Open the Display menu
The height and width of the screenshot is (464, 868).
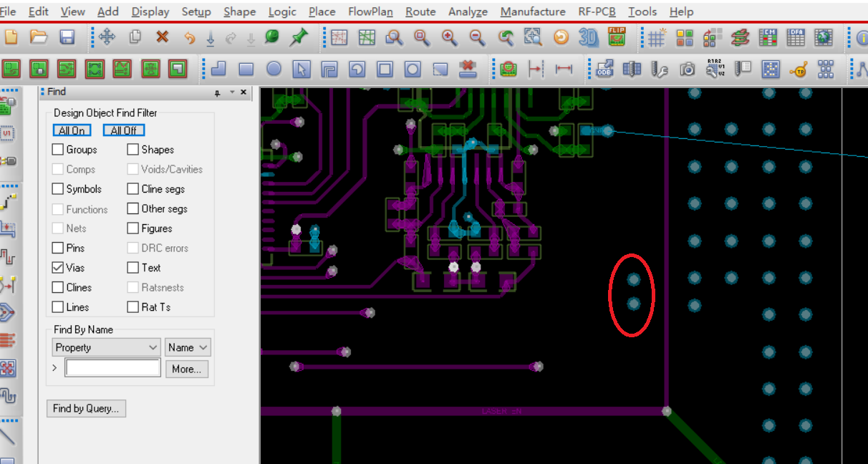coord(150,11)
